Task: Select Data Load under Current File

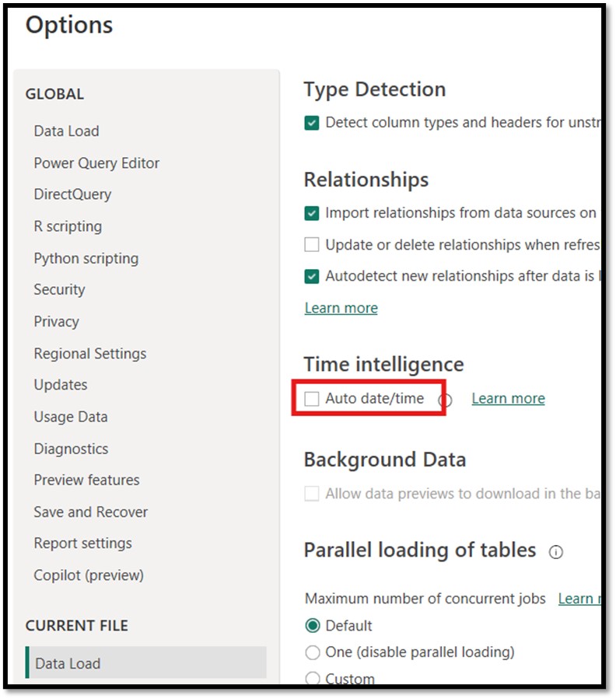Action: point(68,664)
